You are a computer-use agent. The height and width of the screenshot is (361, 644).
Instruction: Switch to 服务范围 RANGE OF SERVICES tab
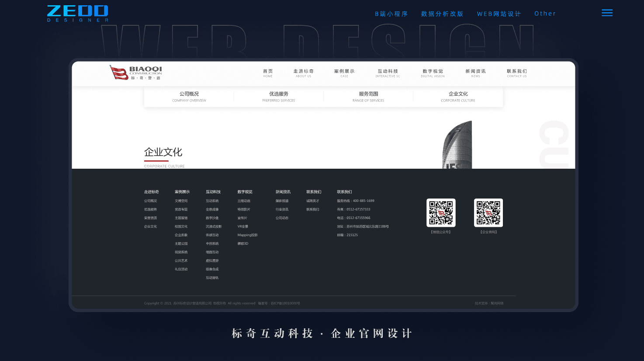point(368,97)
